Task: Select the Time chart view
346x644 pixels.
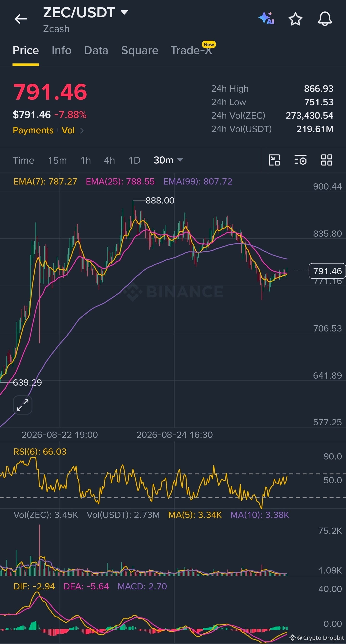Action: click(x=24, y=160)
